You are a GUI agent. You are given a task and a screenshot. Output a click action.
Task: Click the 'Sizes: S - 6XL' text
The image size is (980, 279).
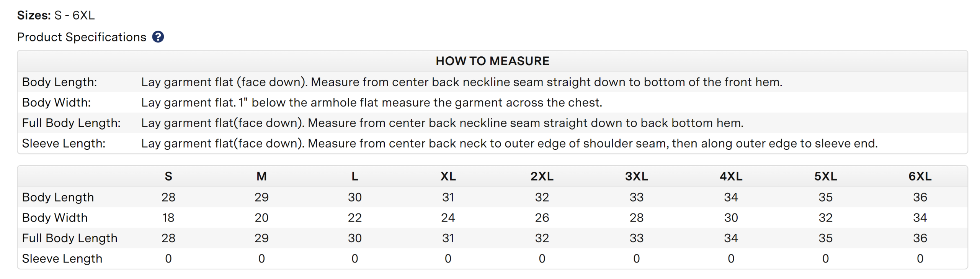click(x=56, y=15)
